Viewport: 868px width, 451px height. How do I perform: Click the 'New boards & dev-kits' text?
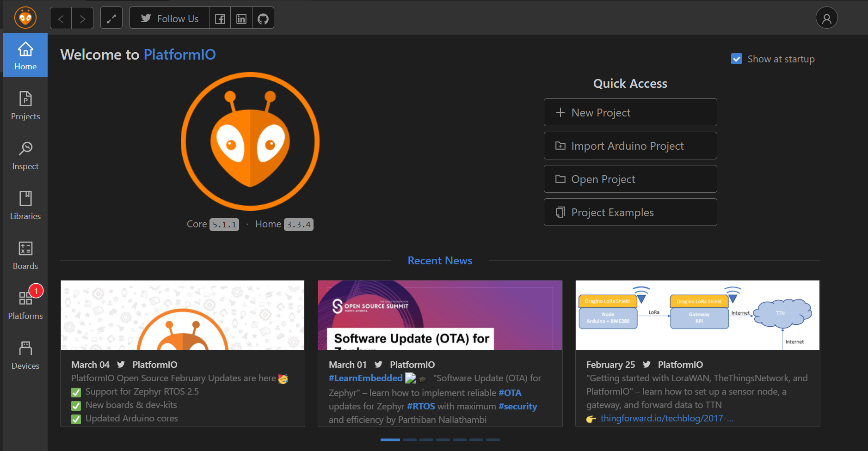point(131,405)
